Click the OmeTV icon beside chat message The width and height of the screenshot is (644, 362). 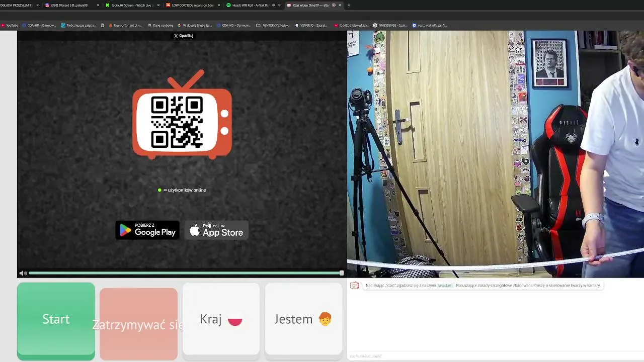coord(354,285)
